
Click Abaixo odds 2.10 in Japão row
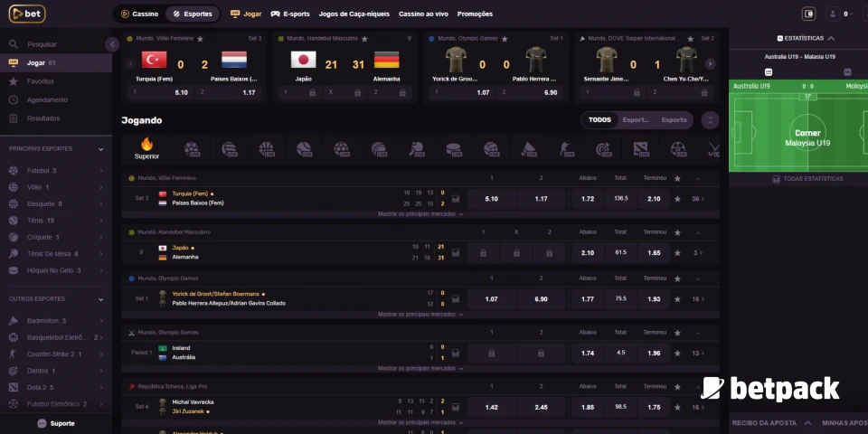coord(588,252)
